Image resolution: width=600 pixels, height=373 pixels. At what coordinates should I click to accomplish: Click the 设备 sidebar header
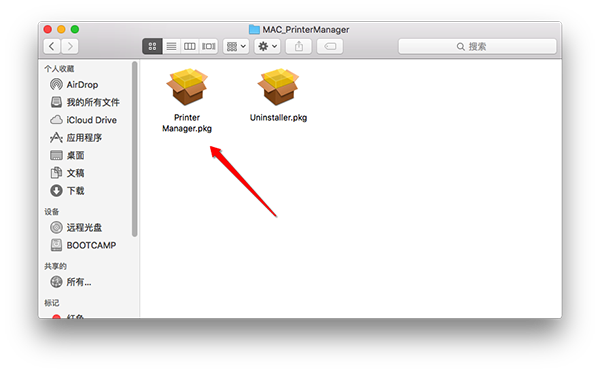pos(52,212)
